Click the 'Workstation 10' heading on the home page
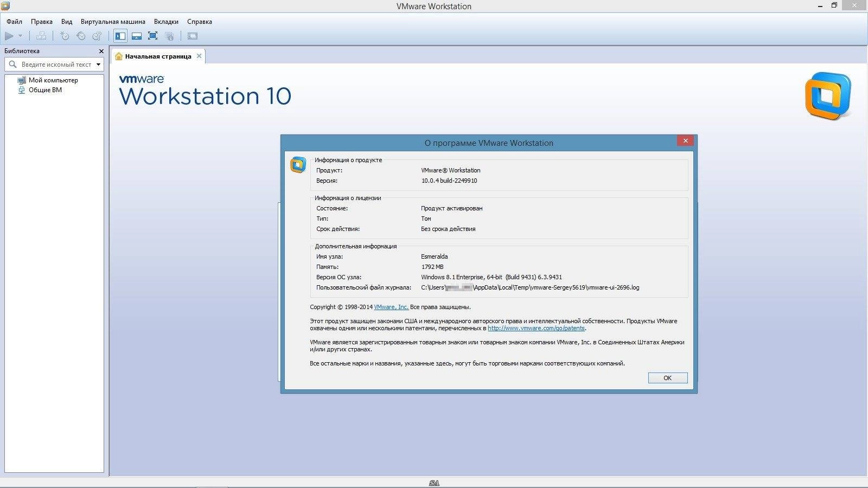The height and width of the screenshot is (488, 868). pyautogui.click(x=205, y=96)
